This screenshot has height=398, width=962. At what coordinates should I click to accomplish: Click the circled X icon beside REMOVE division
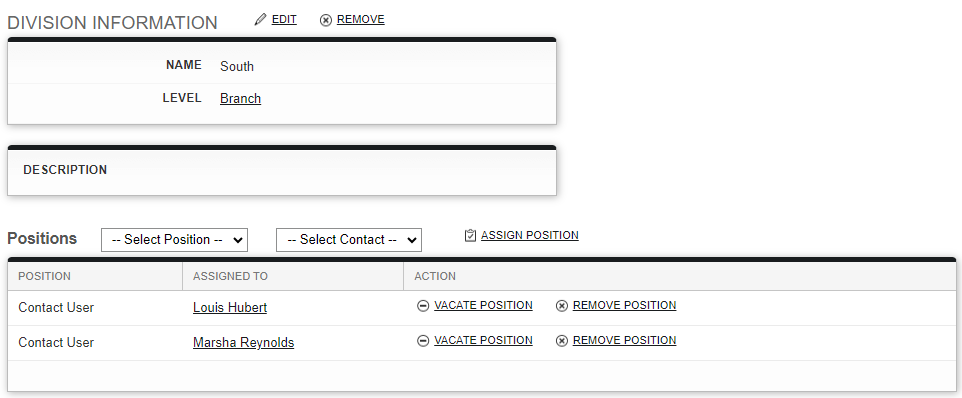[x=326, y=20]
